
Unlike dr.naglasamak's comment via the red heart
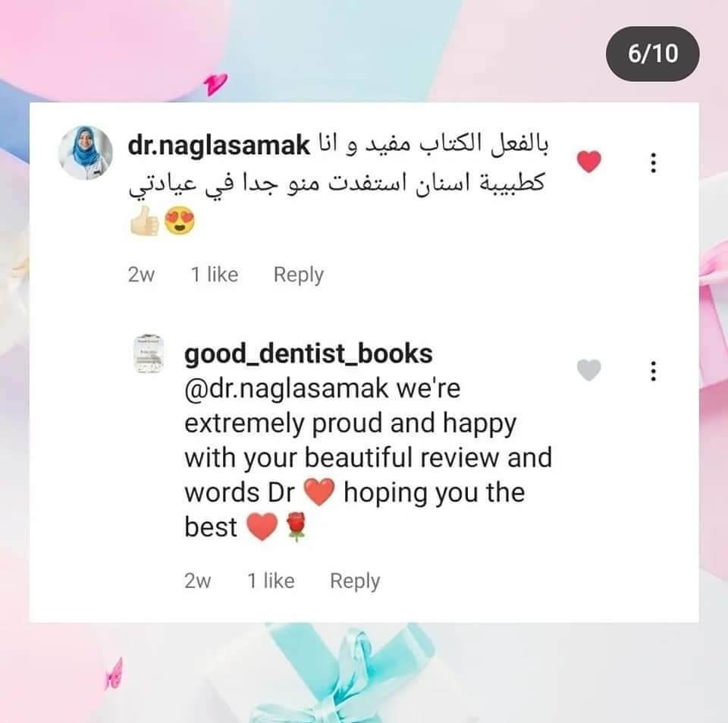click(x=588, y=162)
